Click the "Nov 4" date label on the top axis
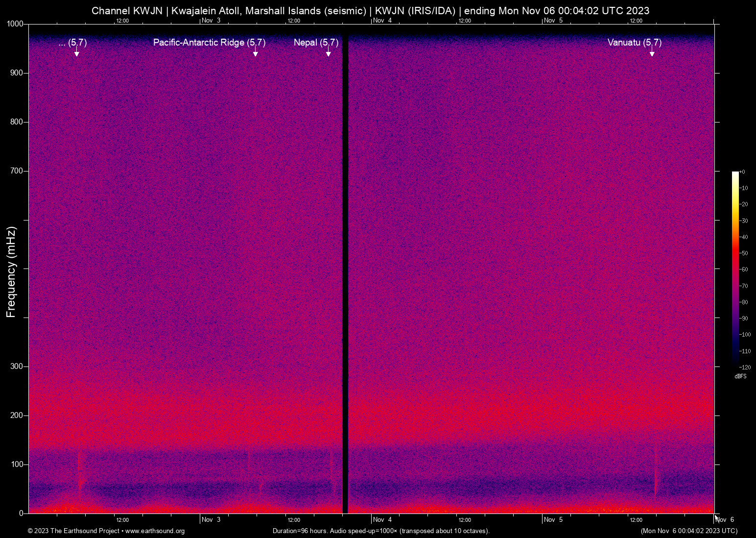 pyautogui.click(x=382, y=21)
